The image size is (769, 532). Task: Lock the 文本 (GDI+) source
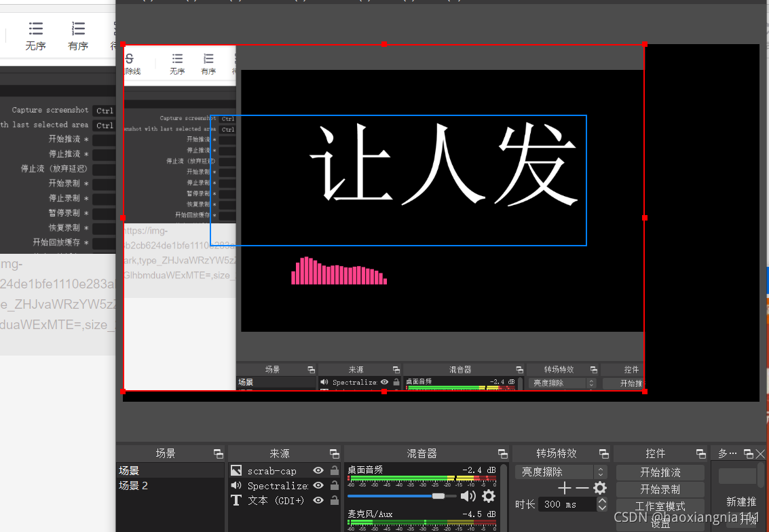[335, 500]
